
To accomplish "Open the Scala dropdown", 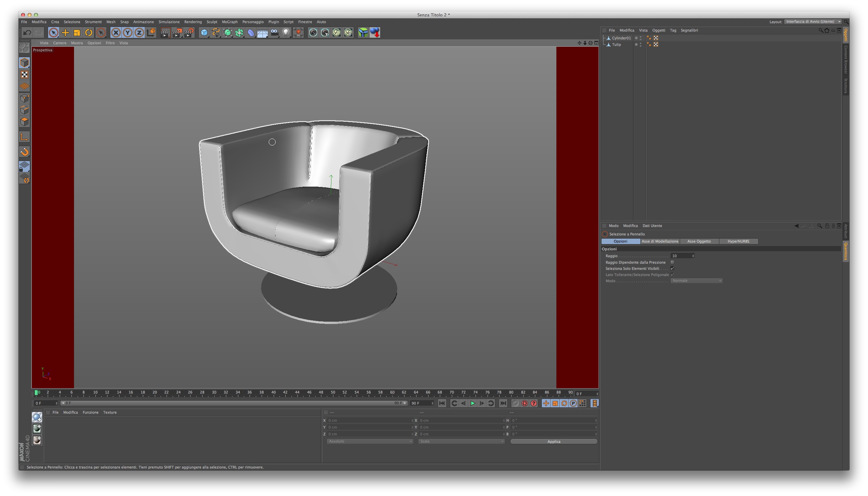I will coord(461,441).
